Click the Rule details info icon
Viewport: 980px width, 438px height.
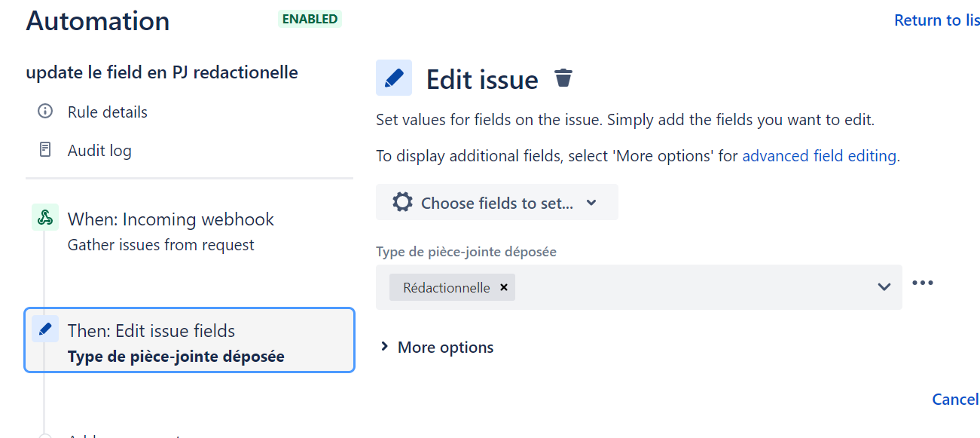44,111
